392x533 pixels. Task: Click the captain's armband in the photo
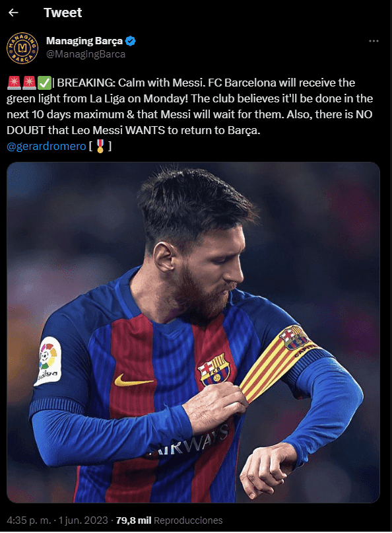click(x=282, y=361)
